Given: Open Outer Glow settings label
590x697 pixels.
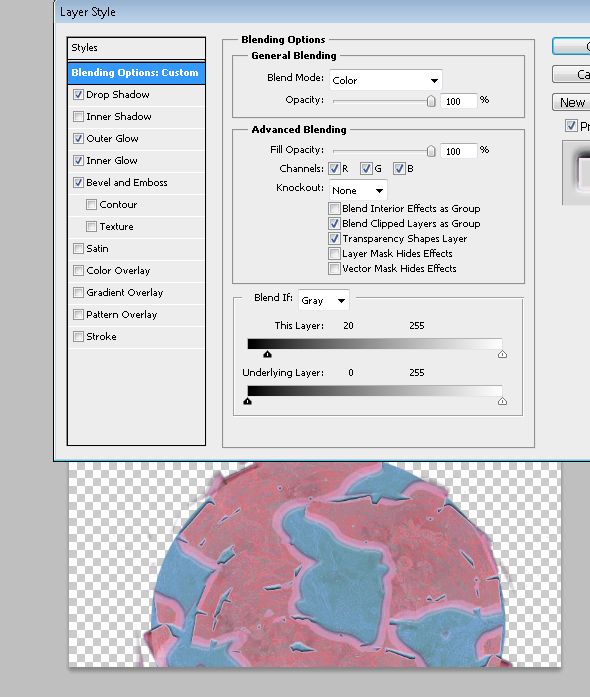Looking at the screenshot, I should [112, 139].
